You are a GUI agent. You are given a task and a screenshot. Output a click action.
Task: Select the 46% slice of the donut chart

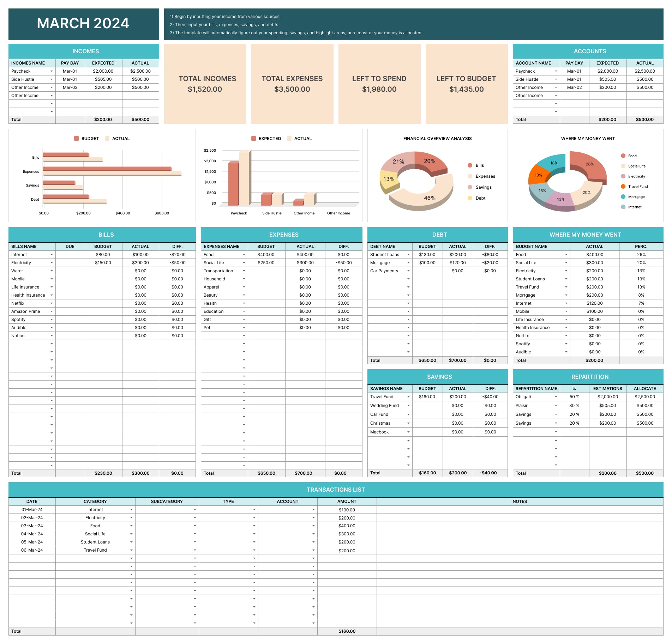coord(430,198)
